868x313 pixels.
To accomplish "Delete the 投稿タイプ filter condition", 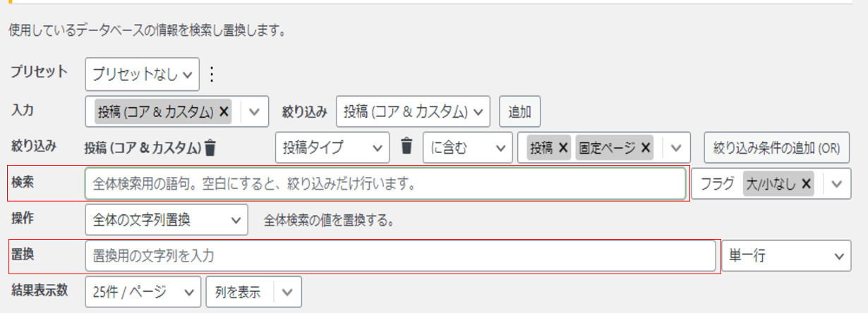I will 406,147.
